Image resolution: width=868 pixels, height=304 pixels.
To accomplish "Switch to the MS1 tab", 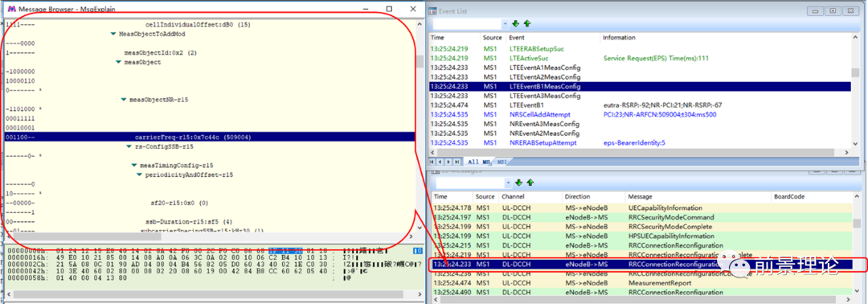I will pos(502,162).
